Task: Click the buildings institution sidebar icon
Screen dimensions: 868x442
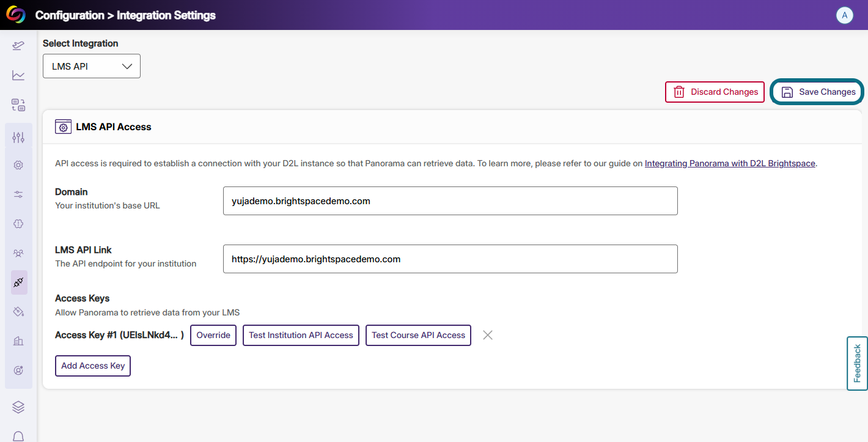Action: coord(18,341)
